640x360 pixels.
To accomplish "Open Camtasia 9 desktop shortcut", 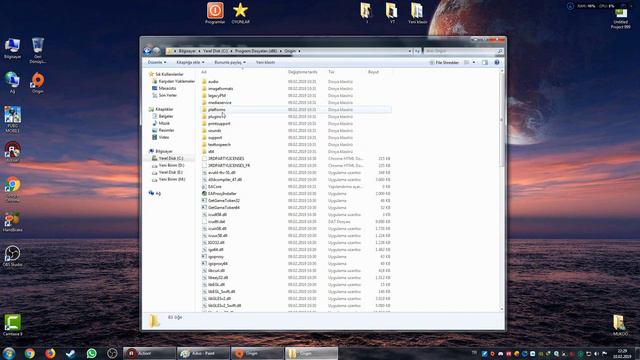I will [x=12, y=325].
